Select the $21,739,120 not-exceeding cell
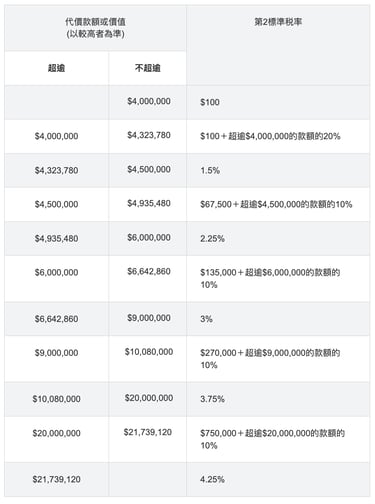375x504 pixels. click(x=147, y=439)
